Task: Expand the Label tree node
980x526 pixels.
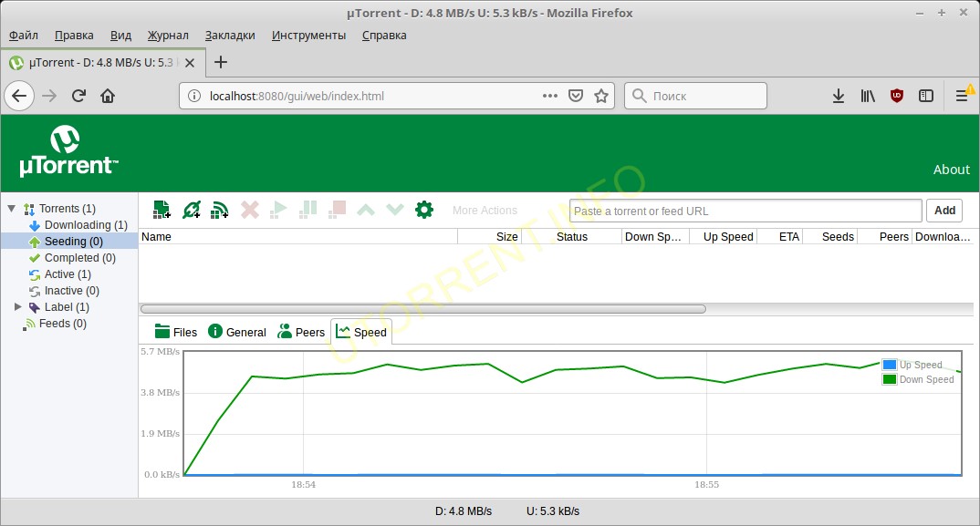Action: point(18,306)
